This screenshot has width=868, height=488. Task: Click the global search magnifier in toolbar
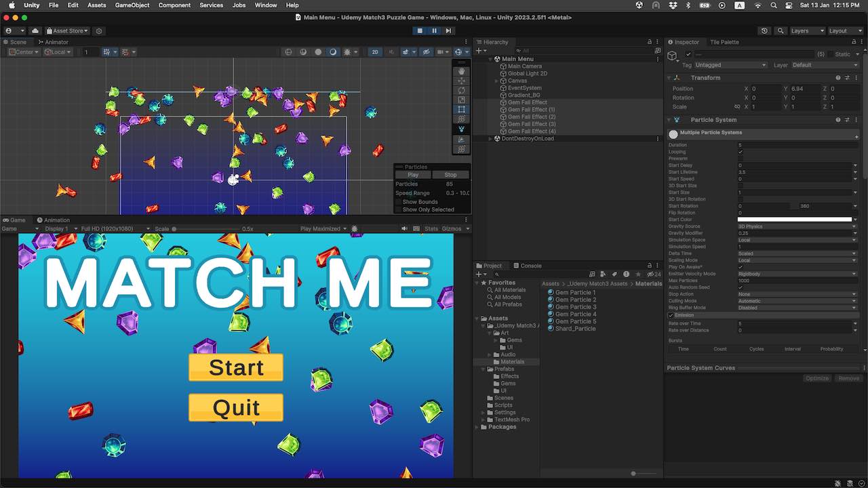[x=781, y=31]
